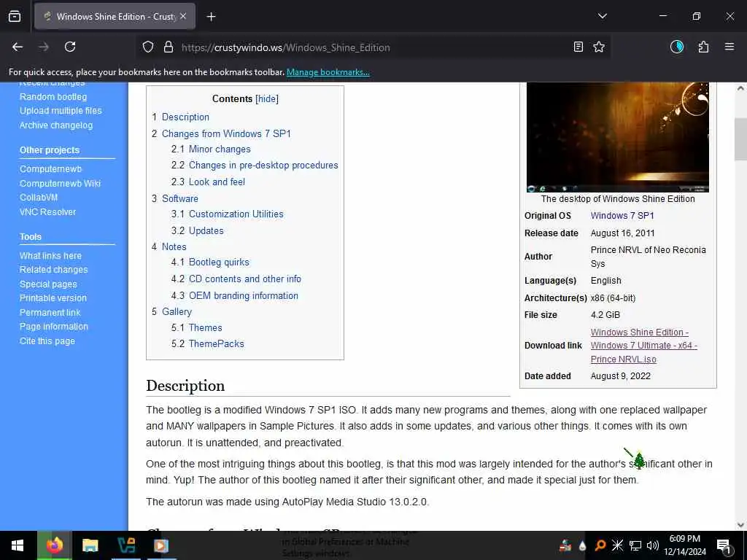The image size is (747, 560).
Task: Open a new tab
Action: (x=211, y=17)
